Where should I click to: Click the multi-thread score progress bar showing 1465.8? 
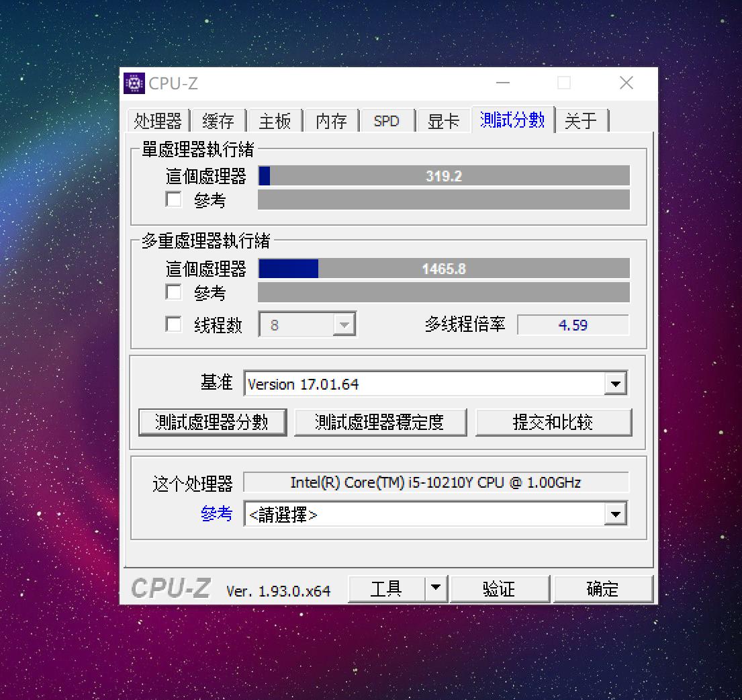pos(443,268)
